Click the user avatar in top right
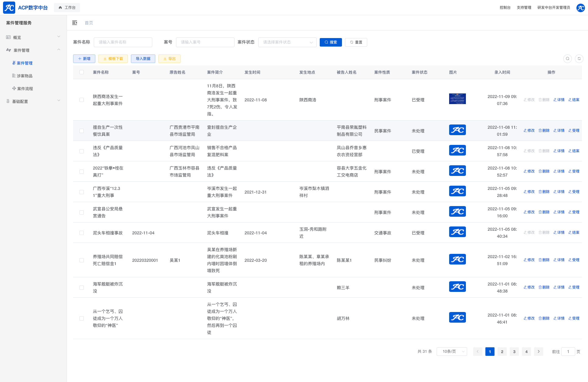 (580, 8)
